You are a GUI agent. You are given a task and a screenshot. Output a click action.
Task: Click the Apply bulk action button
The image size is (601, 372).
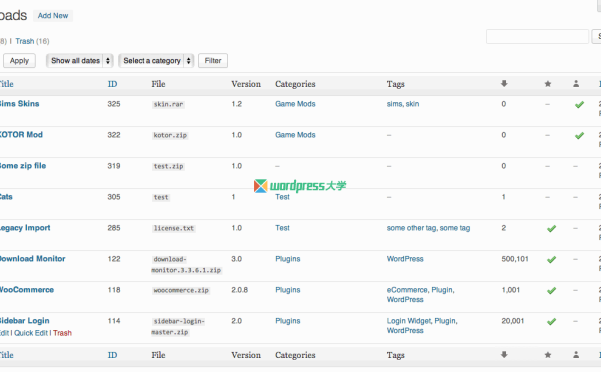click(19, 61)
